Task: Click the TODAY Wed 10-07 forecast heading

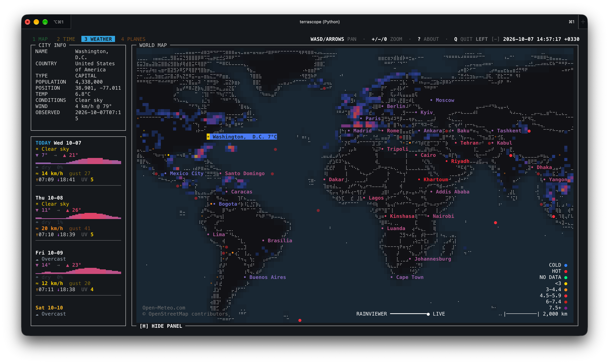Action: click(58, 143)
